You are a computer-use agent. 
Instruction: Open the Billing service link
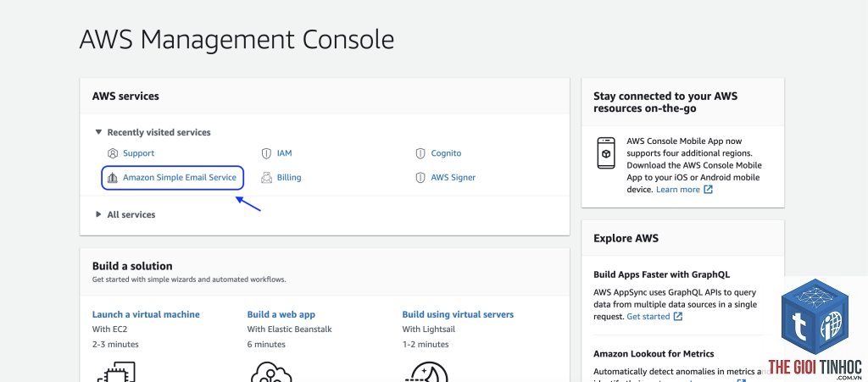click(x=289, y=178)
